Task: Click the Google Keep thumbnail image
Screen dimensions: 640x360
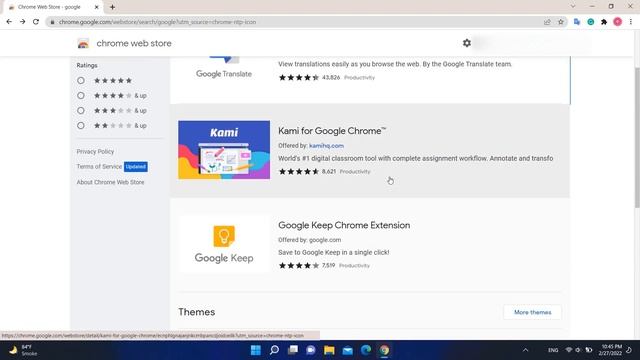Action: click(x=224, y=244)
